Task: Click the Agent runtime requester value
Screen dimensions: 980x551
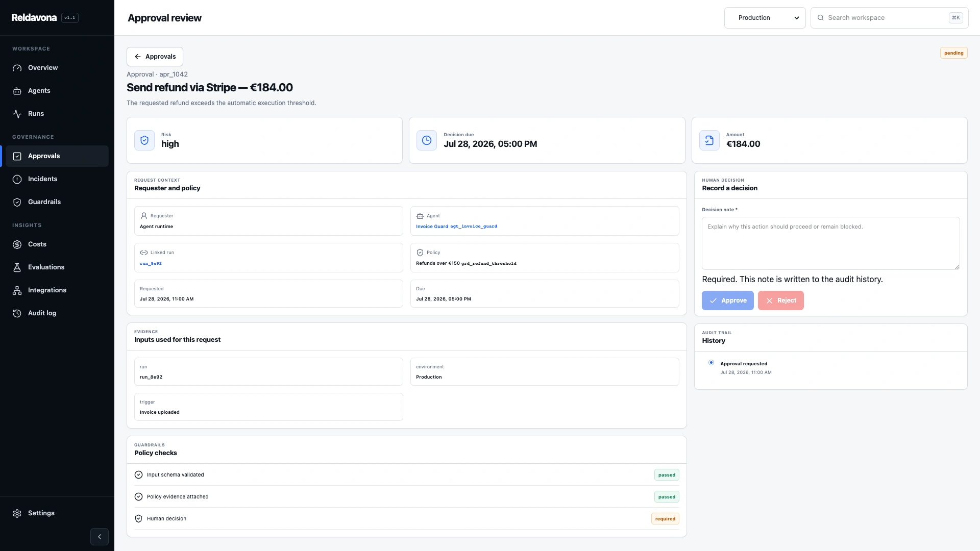Action: click(156, 227)
